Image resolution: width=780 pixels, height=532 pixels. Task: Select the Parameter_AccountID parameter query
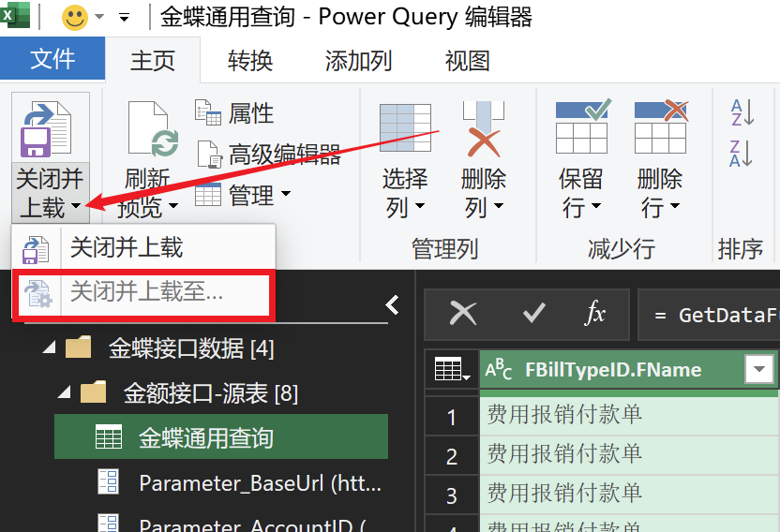(232, 525)
